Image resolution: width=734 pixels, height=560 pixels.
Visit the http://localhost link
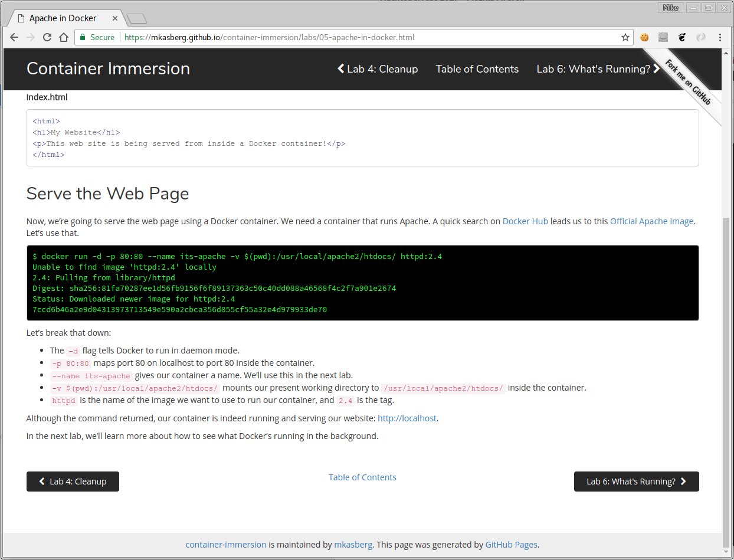tap(407, 418)
